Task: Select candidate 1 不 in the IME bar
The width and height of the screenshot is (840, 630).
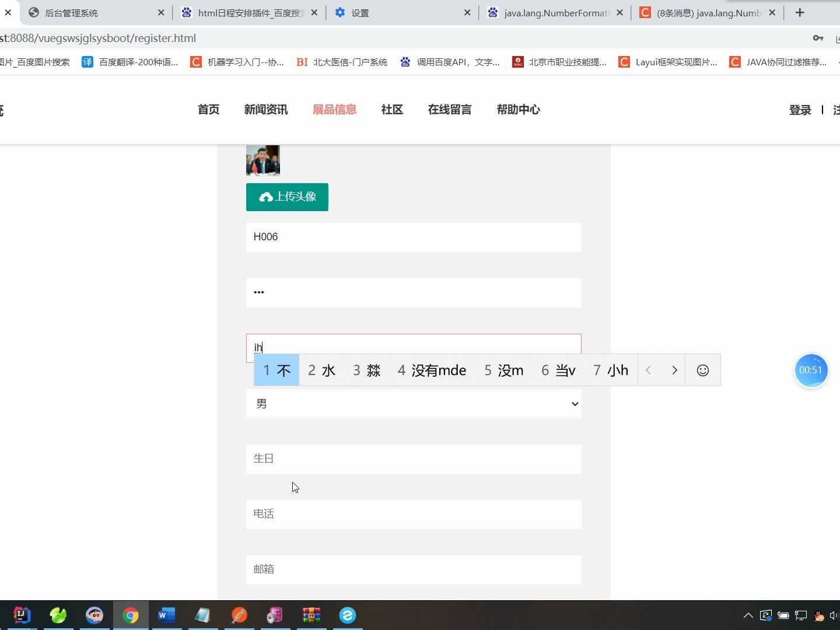Action: coord(275,370)
